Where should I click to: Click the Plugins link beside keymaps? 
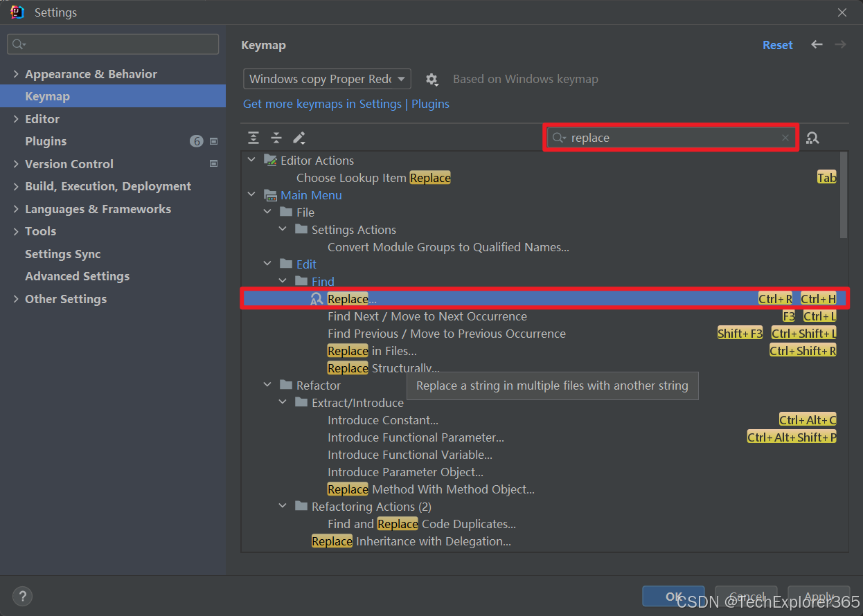[x=430, y=104]
